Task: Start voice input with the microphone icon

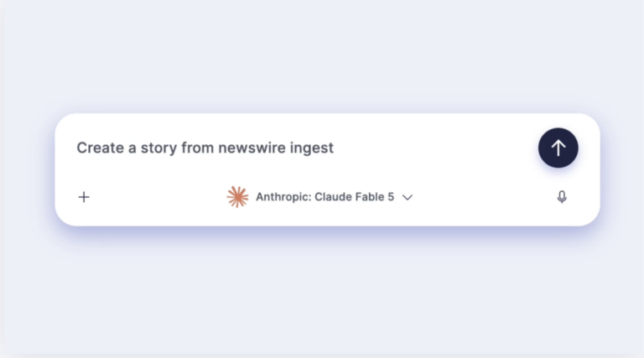Action: pos(562,197)
